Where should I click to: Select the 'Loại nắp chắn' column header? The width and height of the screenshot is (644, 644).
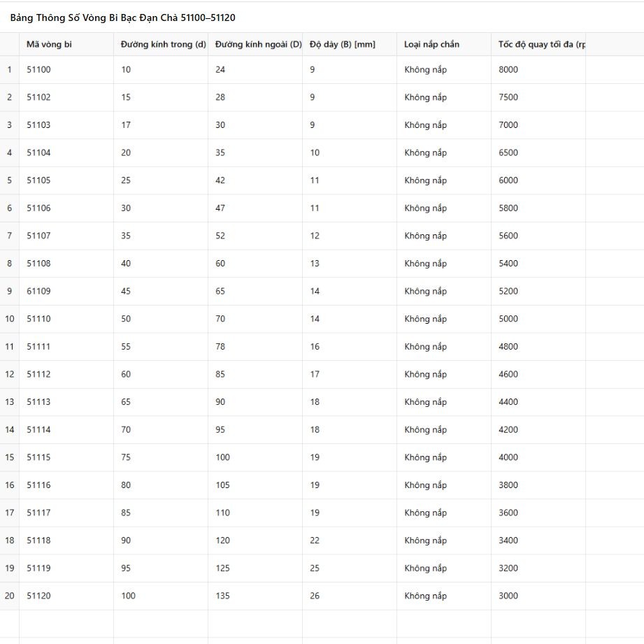[444, 44]
